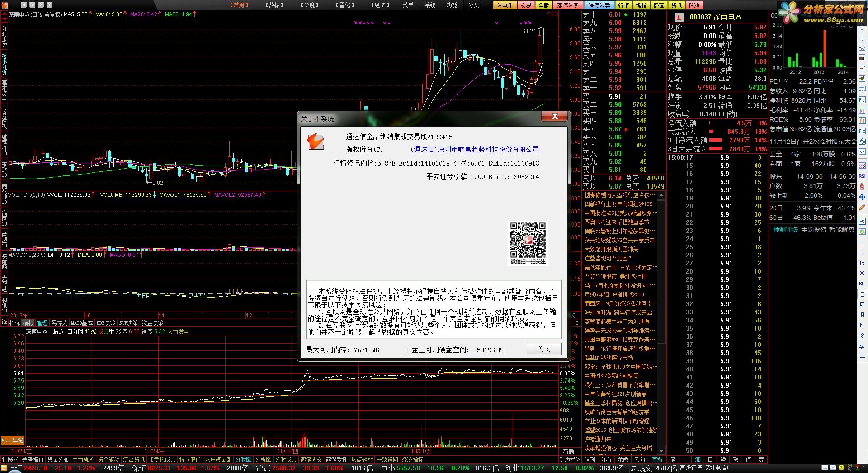Open the 经济指标 bottom tab
Screen dimensions: 868x473
tap(412, 459)
